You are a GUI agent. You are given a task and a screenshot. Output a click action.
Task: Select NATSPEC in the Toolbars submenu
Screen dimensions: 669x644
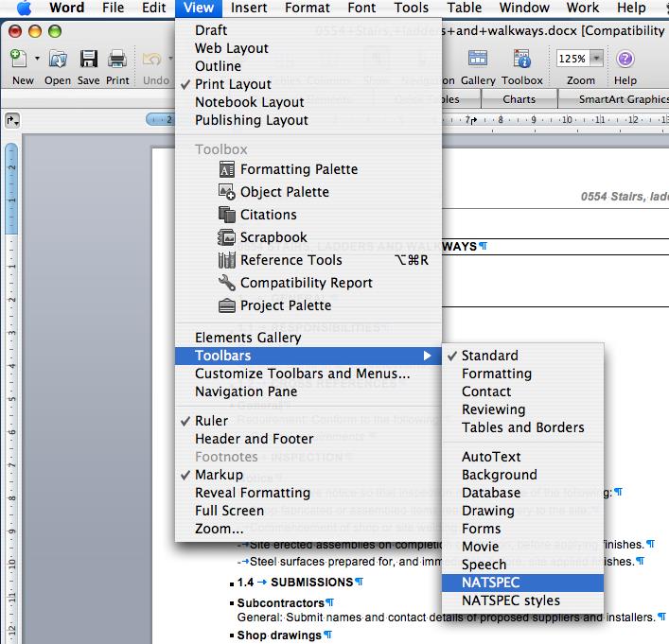point(490,583)
